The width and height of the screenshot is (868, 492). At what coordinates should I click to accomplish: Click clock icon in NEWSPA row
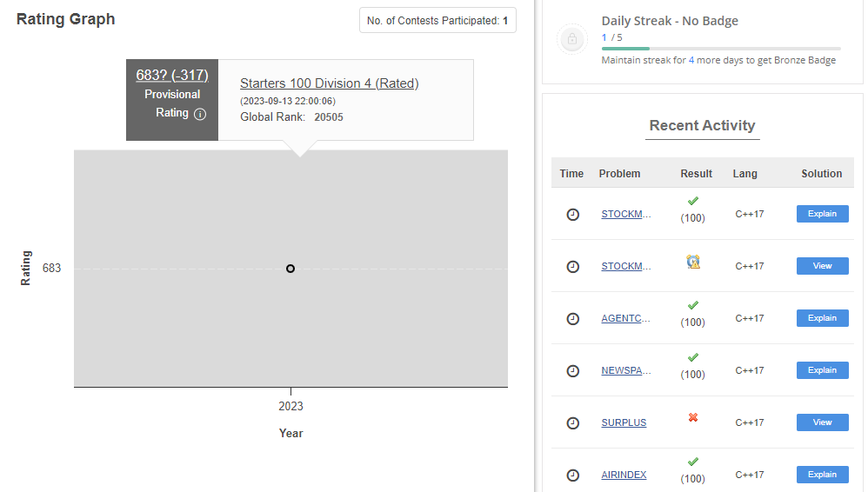coord(573,370)
